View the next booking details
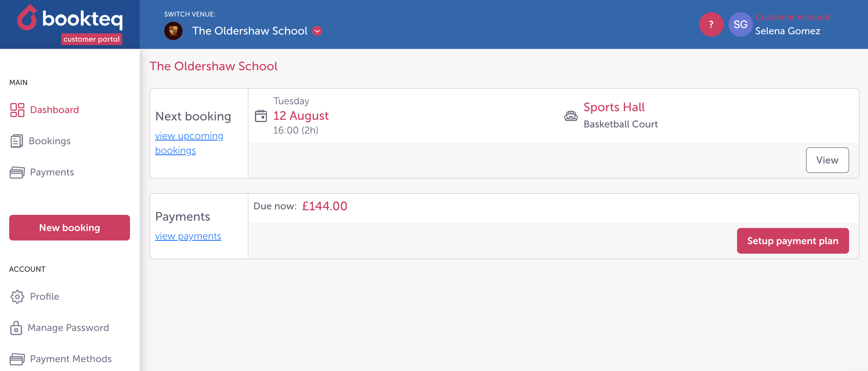Image resolution: width=868 pixels, height=371 pixels. tap(827, 160)
